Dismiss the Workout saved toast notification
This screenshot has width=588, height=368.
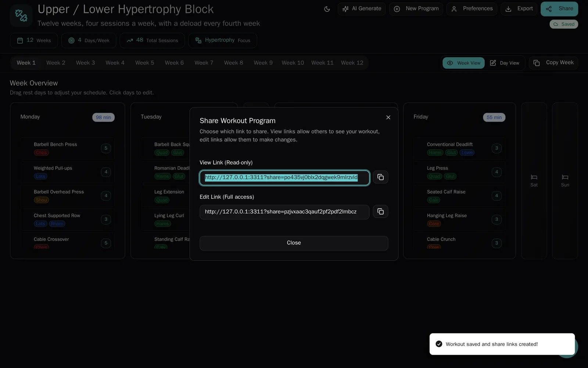pos(502,344)
